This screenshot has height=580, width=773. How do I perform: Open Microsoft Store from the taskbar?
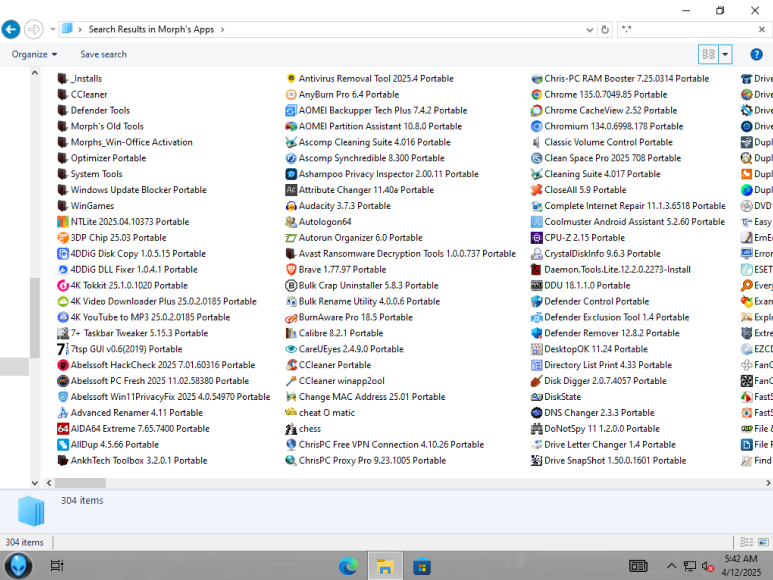(x=422, y=566)
